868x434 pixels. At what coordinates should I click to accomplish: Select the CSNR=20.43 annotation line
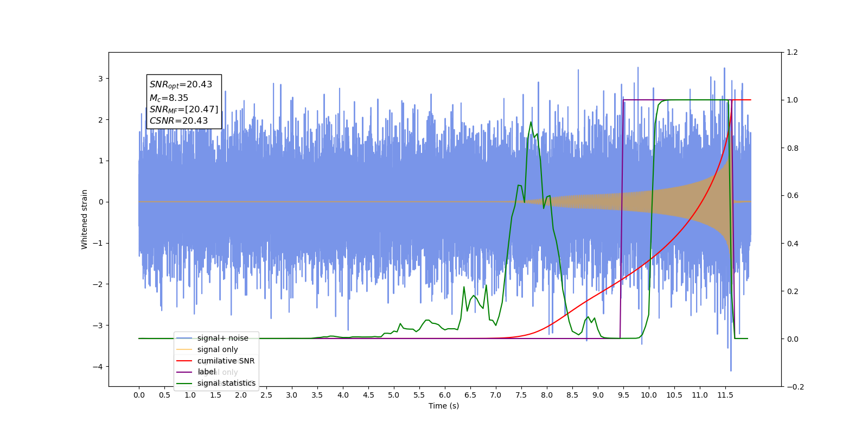click(179, 121)
